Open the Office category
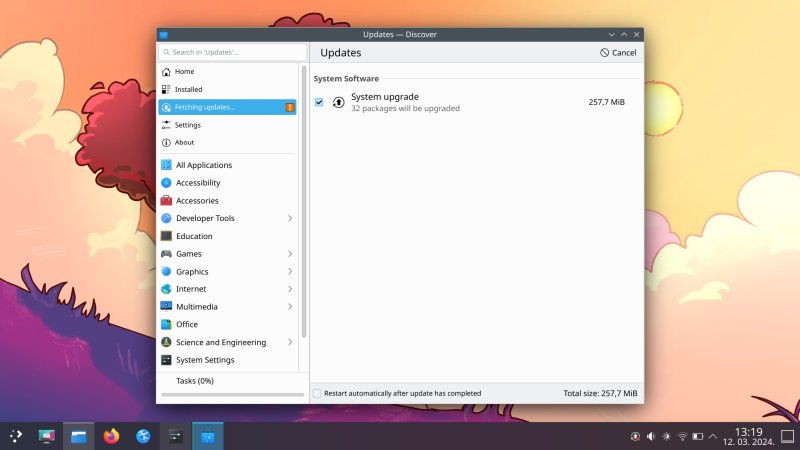 (228, 324)
